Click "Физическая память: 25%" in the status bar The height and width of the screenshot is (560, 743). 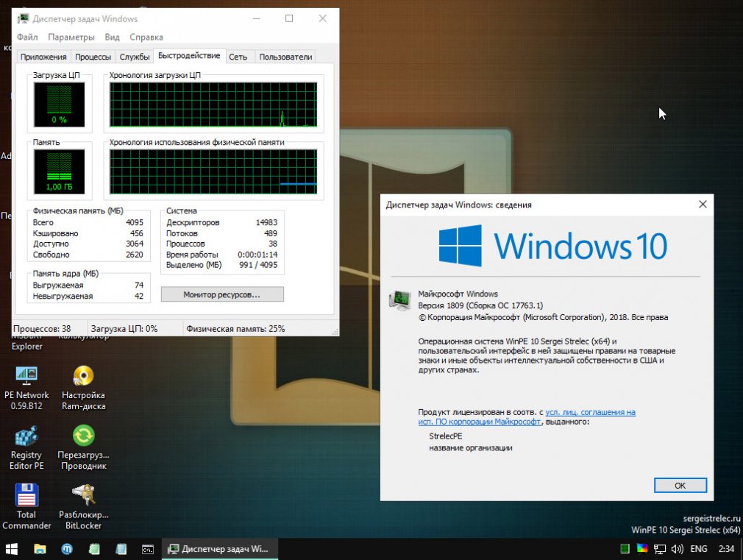click(235, 329)
